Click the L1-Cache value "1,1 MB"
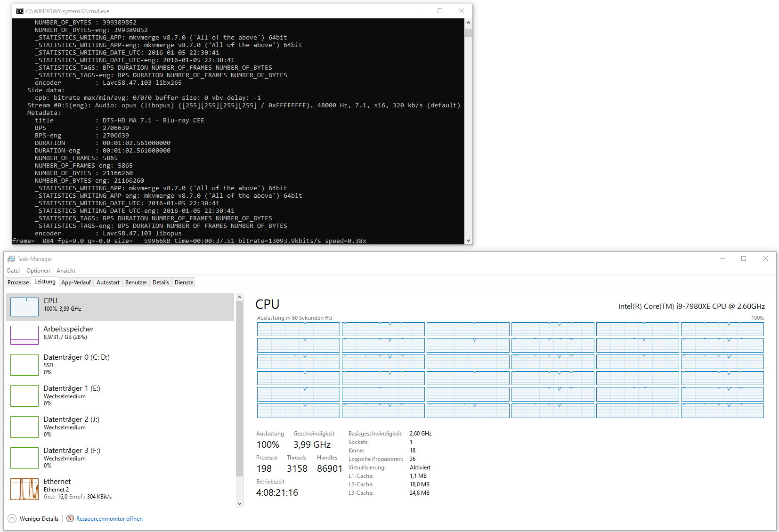 click(418, 476)
